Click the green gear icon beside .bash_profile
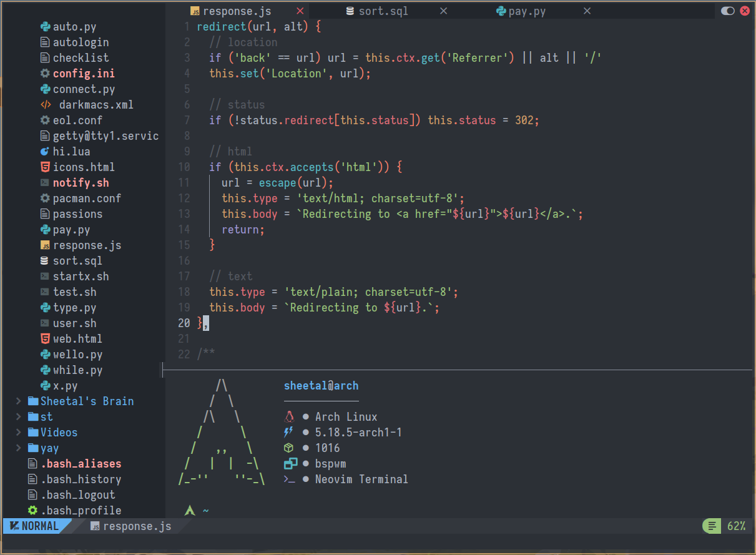 (33, 511)
